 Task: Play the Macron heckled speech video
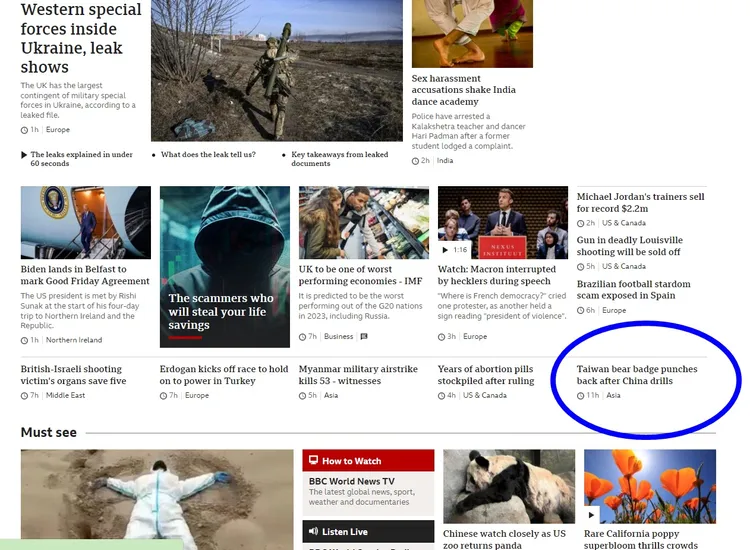click(x=447, y=250)
